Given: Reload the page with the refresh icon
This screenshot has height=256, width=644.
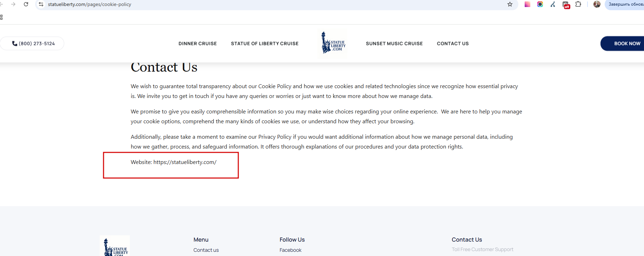Looking at the screenshot, I should (x=26, y=4).
